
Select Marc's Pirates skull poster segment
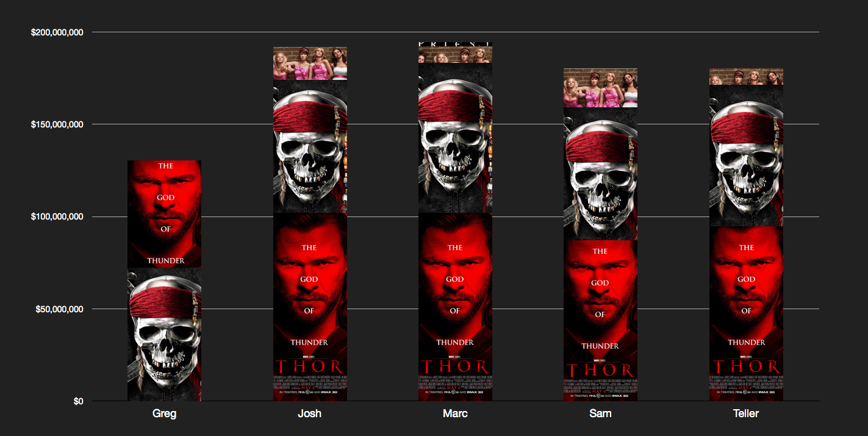(455, 138)
